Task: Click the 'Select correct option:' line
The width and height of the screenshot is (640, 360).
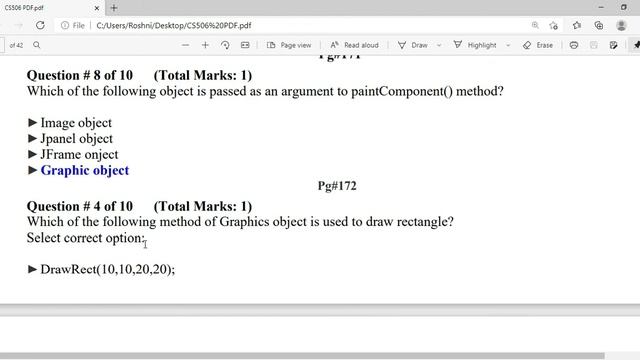Action: pyautogui.click(x=86, y=238)
